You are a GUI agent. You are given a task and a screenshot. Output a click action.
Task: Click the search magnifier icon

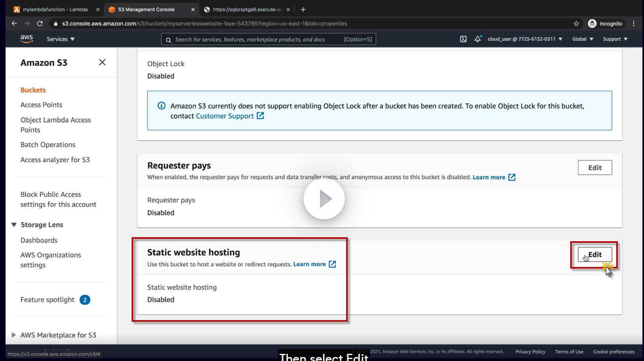click(169, 40)
